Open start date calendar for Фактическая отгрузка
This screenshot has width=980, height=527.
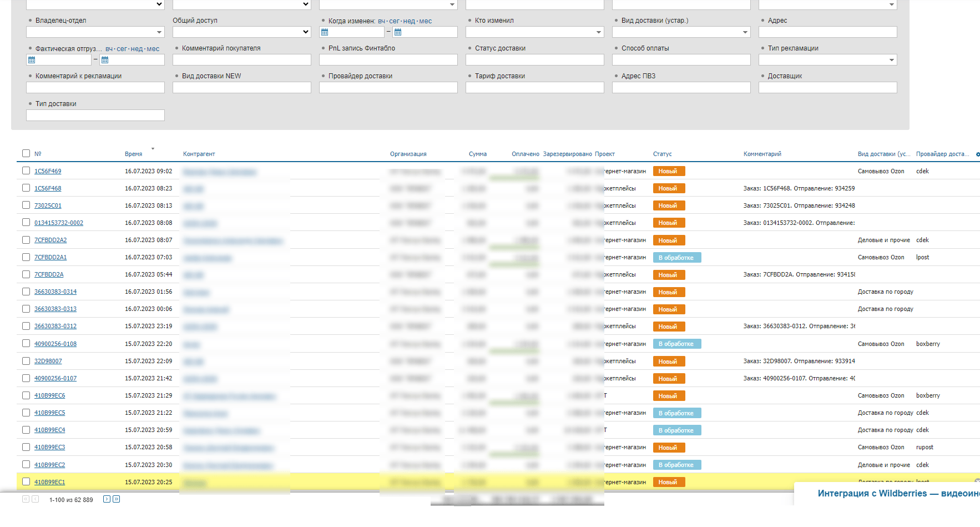[x=32, y=60]
